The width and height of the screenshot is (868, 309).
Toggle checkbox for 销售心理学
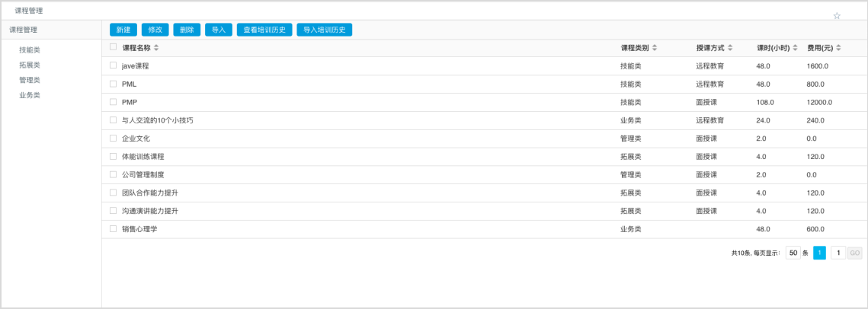[113, 228]
